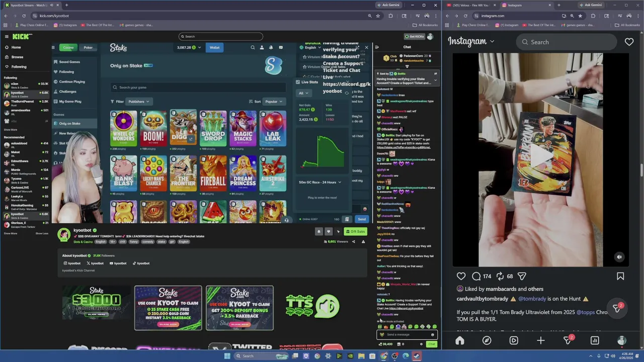This screenshot has width=644, height=362.
Task: Open comments on the Instagram post
Action: click(476, 276)
